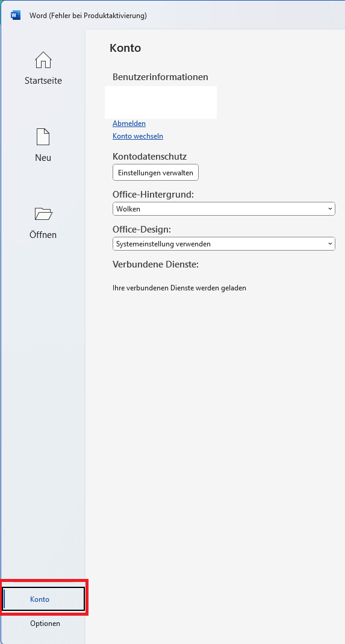Open the Öffnen file browser
This screenshot has width=345, height=644.
coord(43,222)
